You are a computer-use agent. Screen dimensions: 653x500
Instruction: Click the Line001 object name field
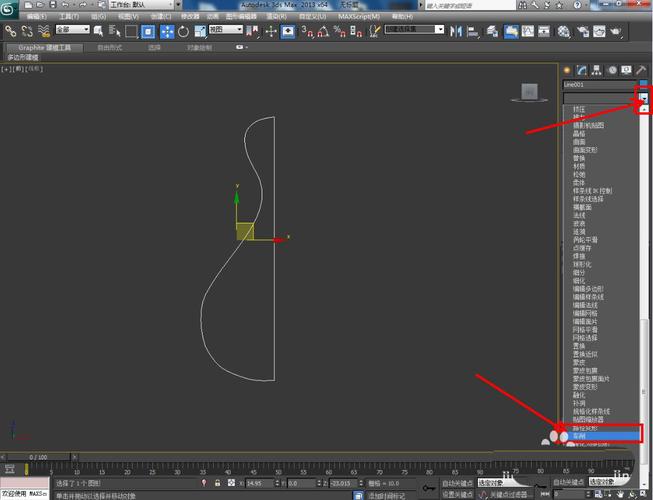pyautogui.click(x=600, y=85)
